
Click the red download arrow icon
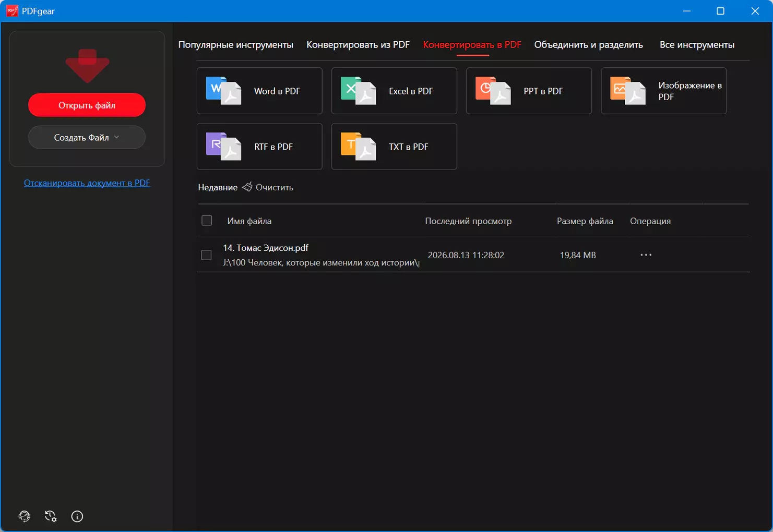[87, 66]
